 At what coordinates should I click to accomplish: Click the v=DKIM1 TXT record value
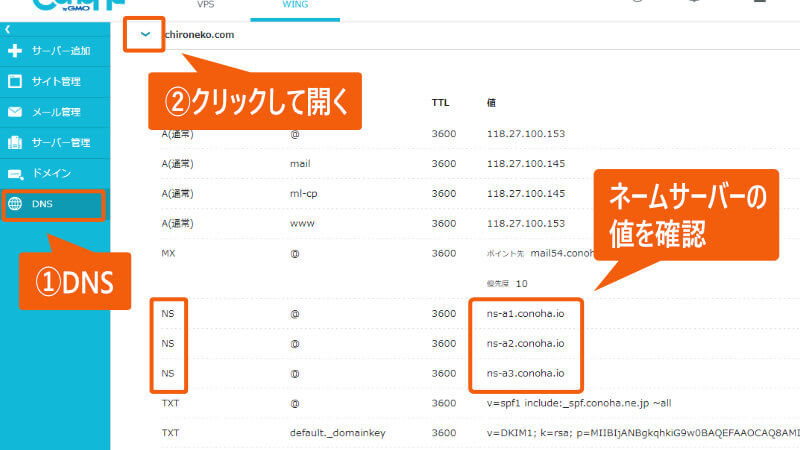[643, 433]
